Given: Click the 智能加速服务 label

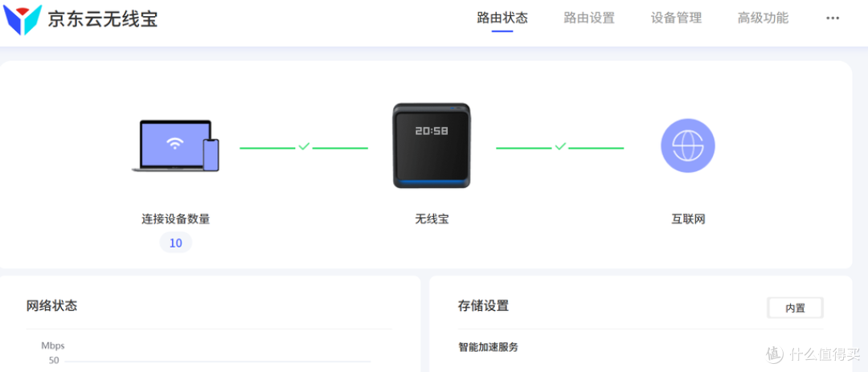Looking at the screenshot, I should (x=489, y=348).
